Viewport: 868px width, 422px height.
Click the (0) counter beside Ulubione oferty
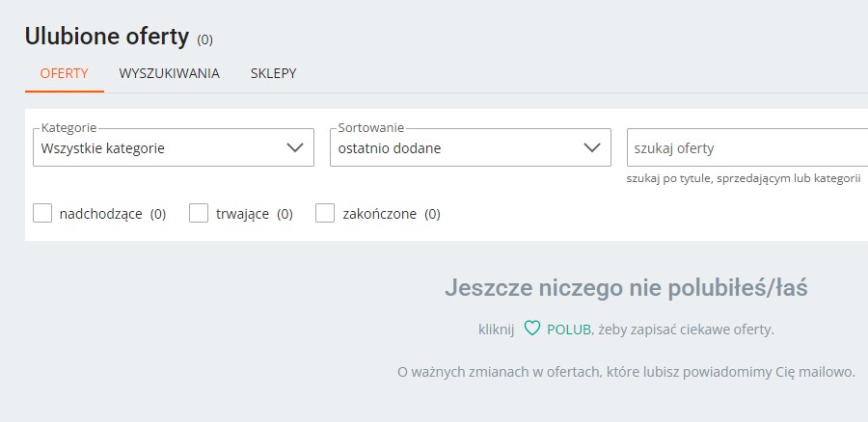coord(204,40)
